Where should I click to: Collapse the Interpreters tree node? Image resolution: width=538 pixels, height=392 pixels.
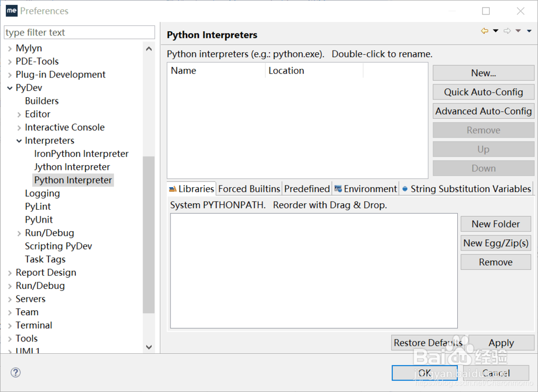[19, 141]
